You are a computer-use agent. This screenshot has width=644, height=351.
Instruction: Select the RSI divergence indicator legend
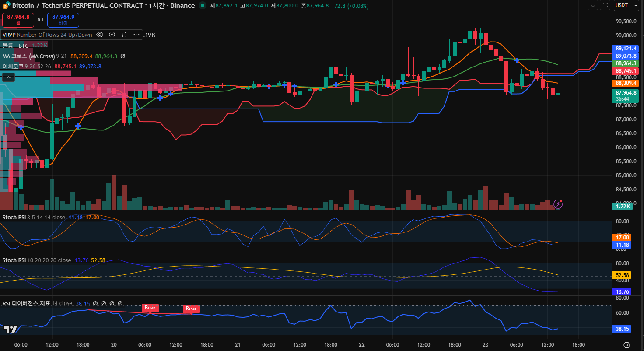click(x=26, y=303)
